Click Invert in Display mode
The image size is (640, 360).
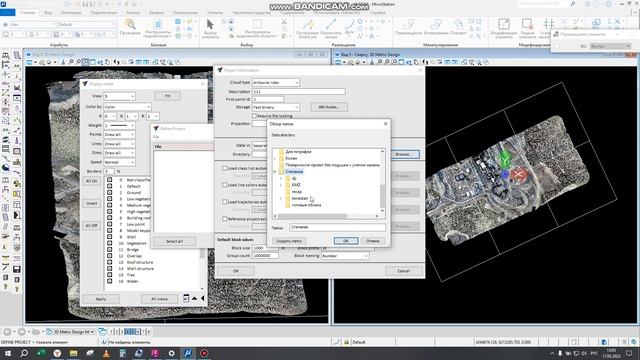[x=91, y=203]
